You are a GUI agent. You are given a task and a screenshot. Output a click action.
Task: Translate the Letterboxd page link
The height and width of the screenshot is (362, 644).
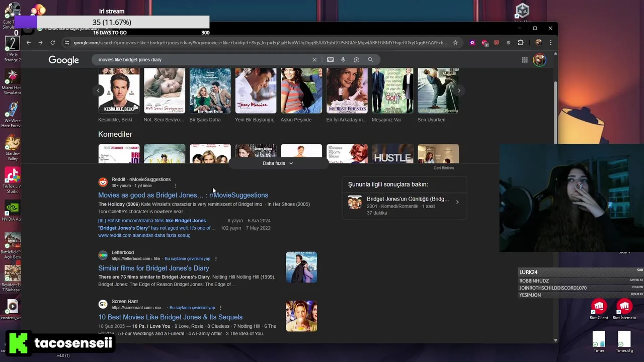click(x=187, y=259)
